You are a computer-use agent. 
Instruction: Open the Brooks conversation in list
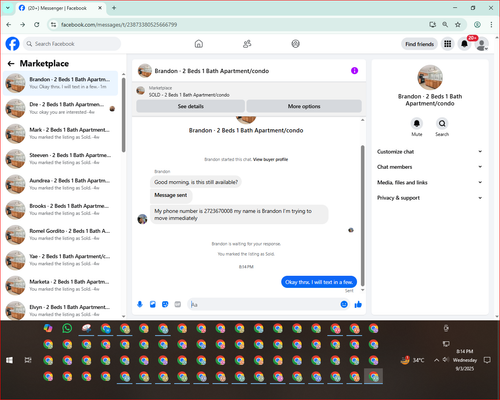[x=61, y=210]
